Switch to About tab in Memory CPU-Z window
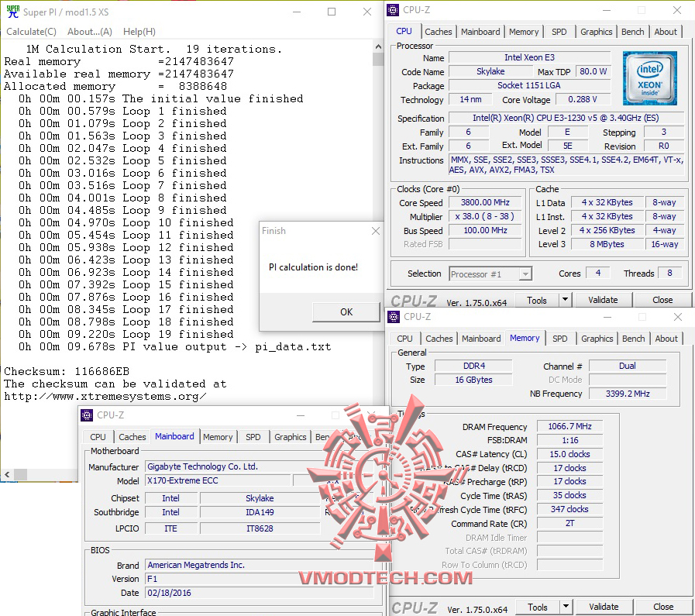The width and height of the screenshot is (695, 616). click(666, 339)
